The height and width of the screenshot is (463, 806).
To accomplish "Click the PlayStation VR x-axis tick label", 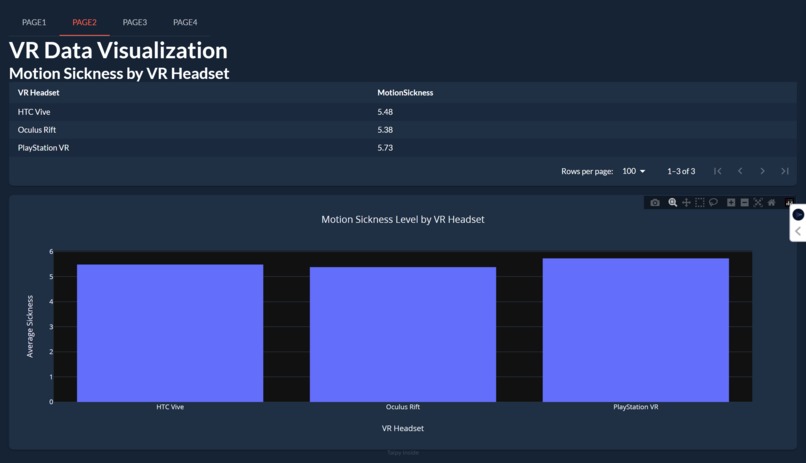I will (x=636, y=407).
